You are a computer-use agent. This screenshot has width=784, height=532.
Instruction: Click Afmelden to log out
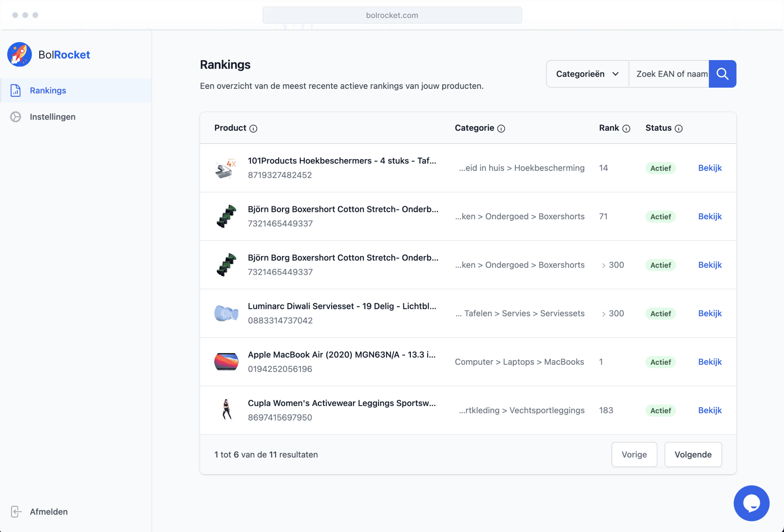click(x=39, y=512)
